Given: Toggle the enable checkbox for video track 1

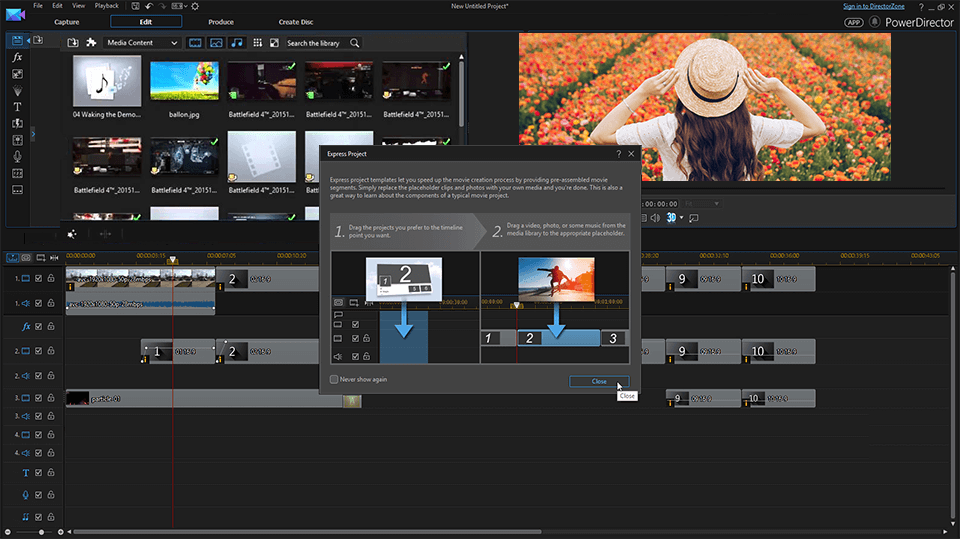Looking at the screenshot, I should [x=39, y=278].
